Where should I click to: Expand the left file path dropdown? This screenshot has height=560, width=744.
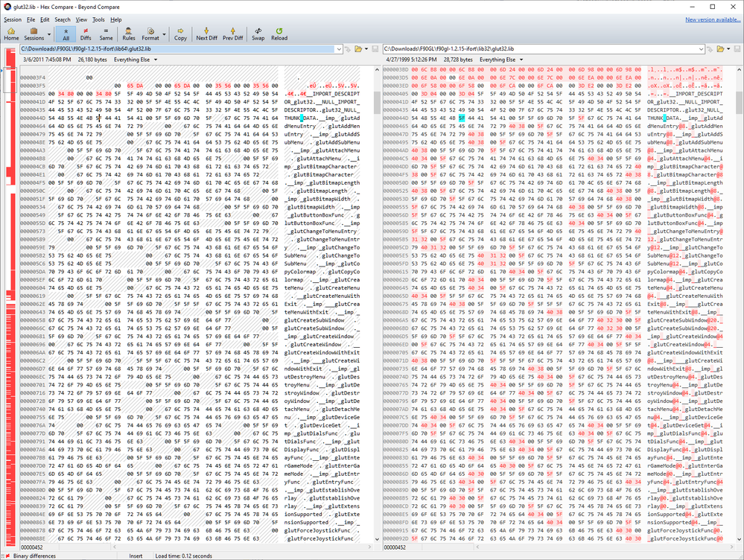(348, 48)
